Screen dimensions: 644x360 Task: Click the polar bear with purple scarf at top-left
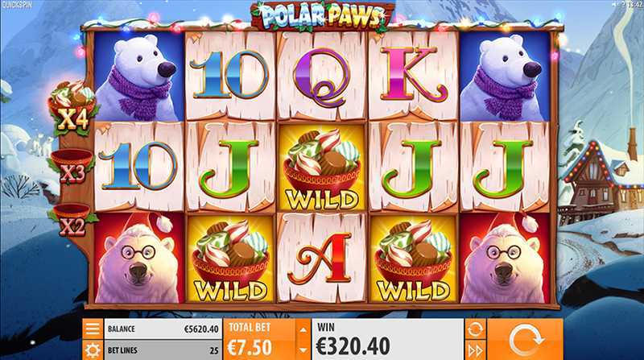pyautogui.click(x=139, y=77)
